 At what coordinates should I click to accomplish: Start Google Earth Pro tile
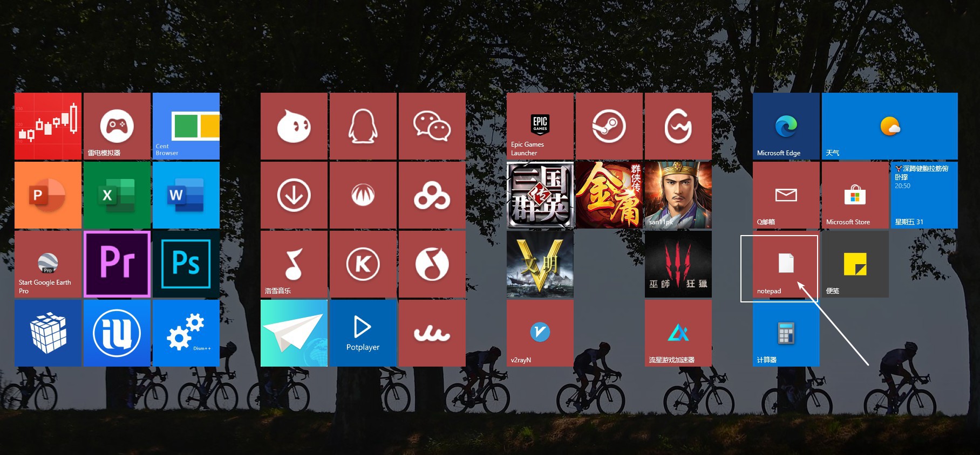48,264
